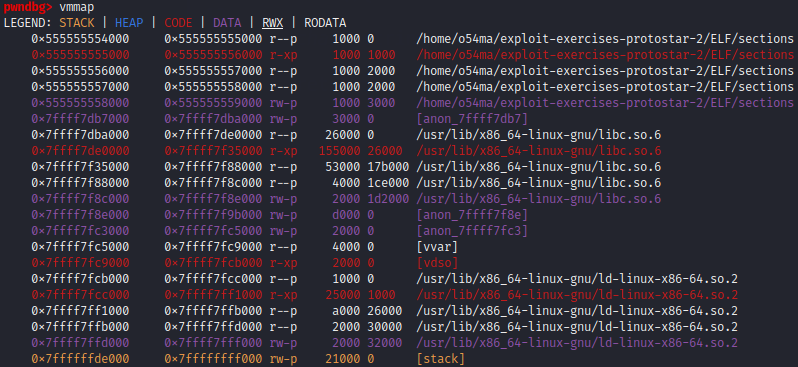This screenshot has height=367, width=798.
Task: Click the DATA legend label
Action: pyautogui.click(x=227, y=23)
